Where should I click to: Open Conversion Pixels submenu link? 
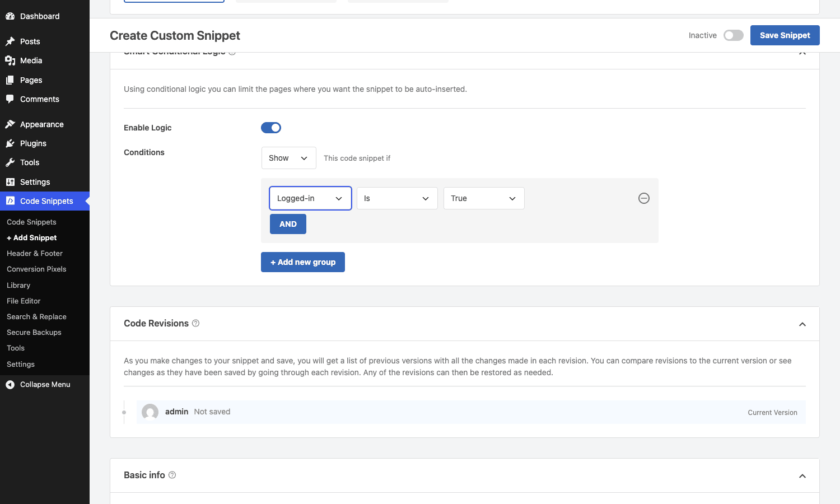click(36, 269)
